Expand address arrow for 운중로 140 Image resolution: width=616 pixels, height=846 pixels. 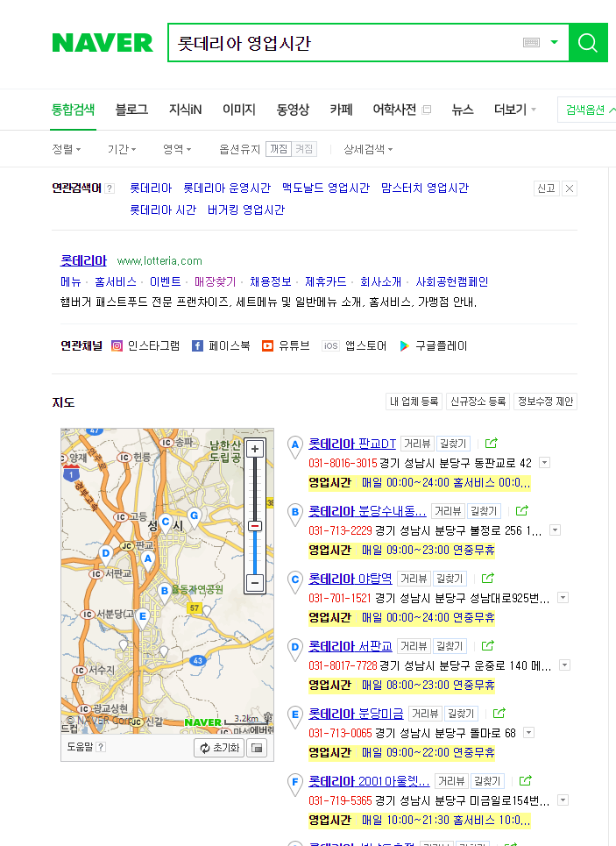coord(565,665)
